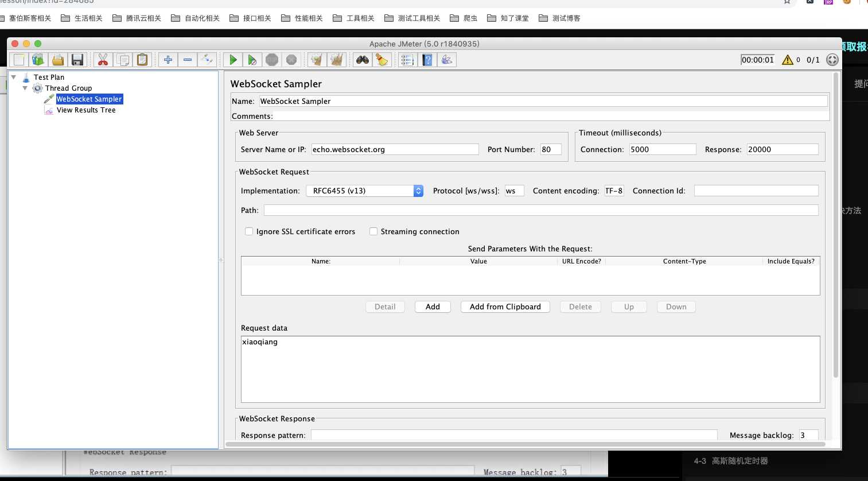The width and height of the screenshot is (868, 481).
Task: Open Help with question mark icon
Action: coord(427,60)
